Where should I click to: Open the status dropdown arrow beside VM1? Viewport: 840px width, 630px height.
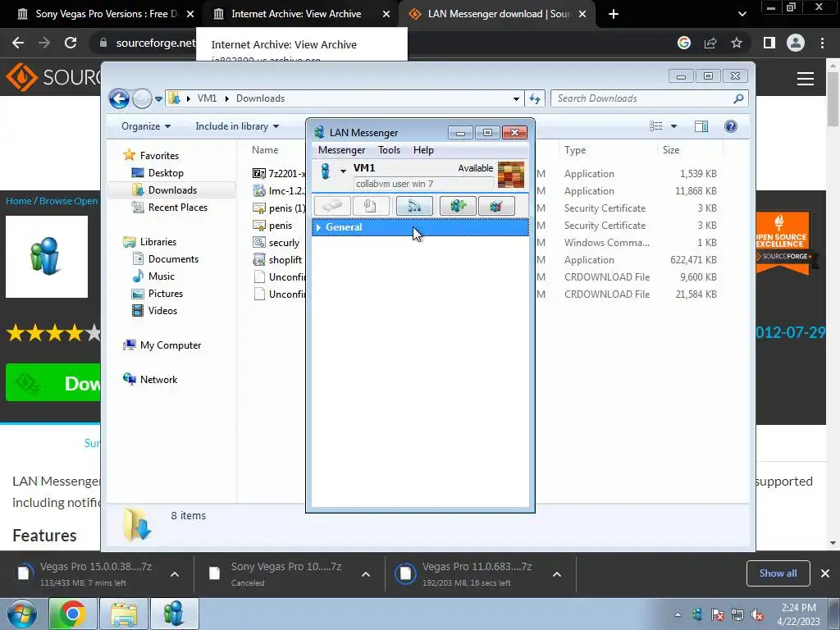343,171
